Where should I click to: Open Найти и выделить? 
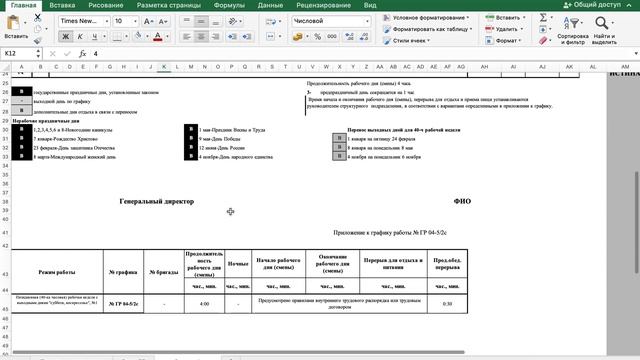[x=604, y=30]
